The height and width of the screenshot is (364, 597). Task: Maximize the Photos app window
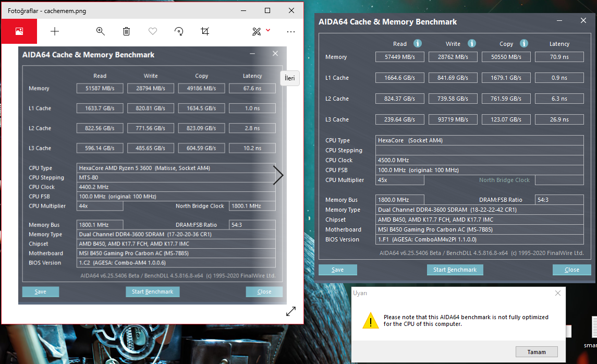pos(267,10)
